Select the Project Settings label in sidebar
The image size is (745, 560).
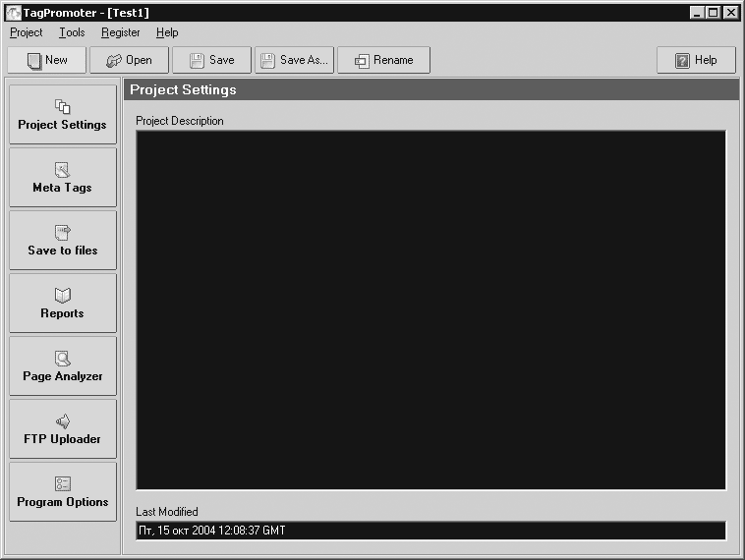tap(62, 125)
